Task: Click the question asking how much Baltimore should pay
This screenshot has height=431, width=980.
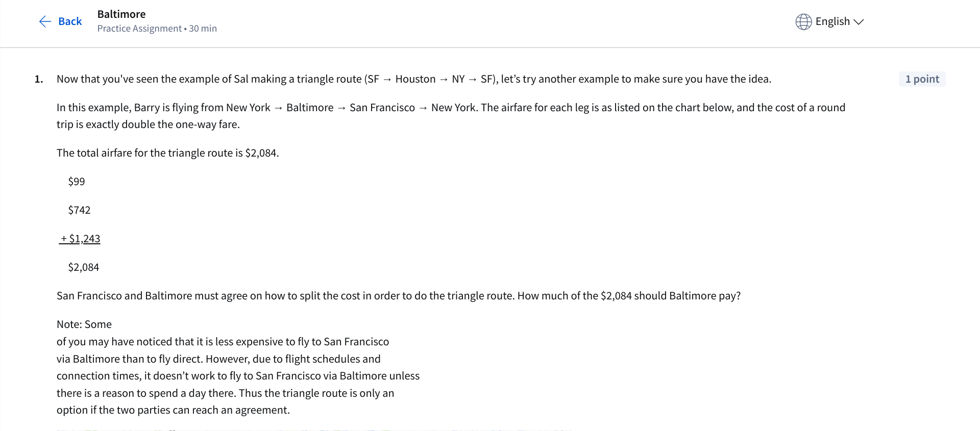Action: [x=398, y=296]
